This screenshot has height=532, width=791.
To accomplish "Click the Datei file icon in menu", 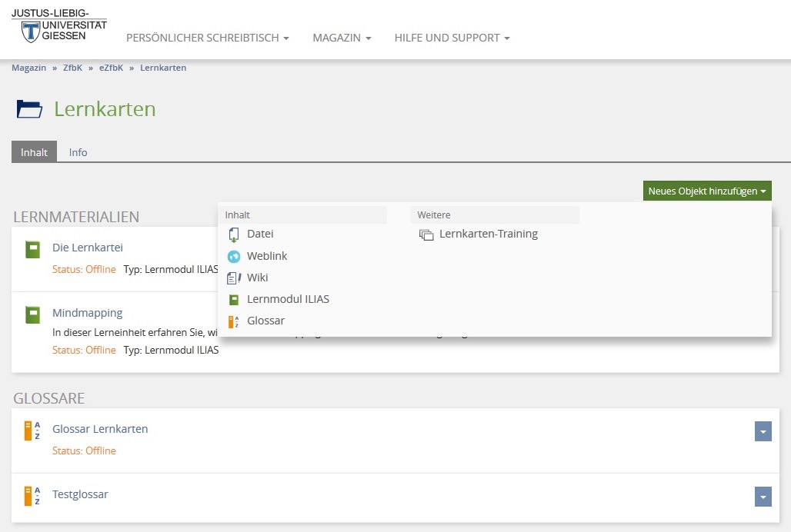I will [x=234, y=234].
